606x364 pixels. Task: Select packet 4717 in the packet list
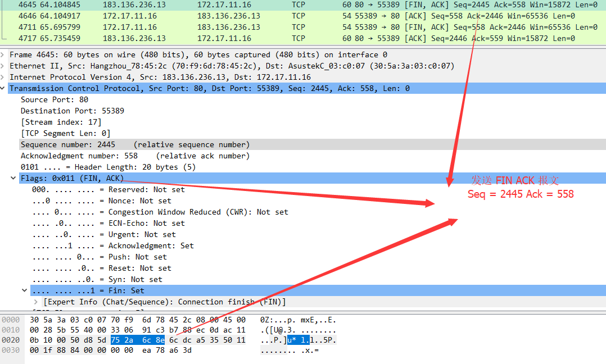pos(169,38)
